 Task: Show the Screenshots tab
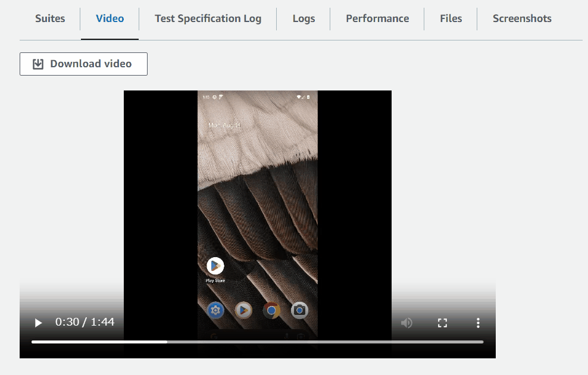click(x=522, y=18)
